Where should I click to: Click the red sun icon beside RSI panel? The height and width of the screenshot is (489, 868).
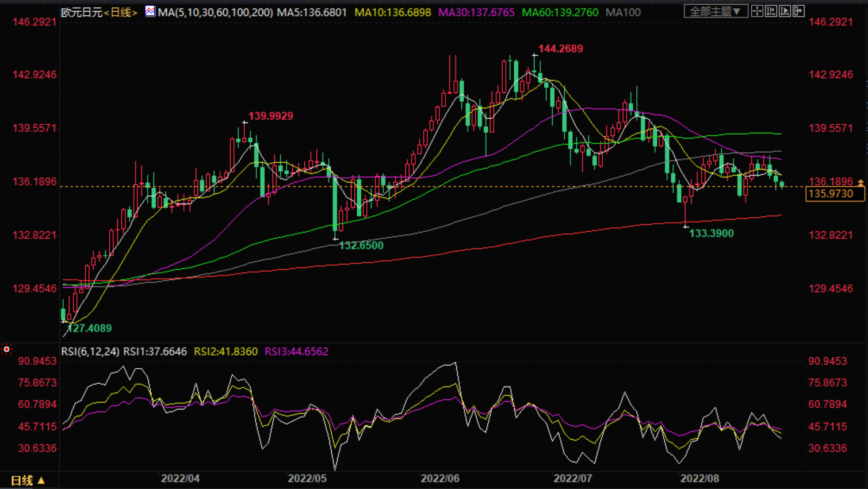coord(6,349)
